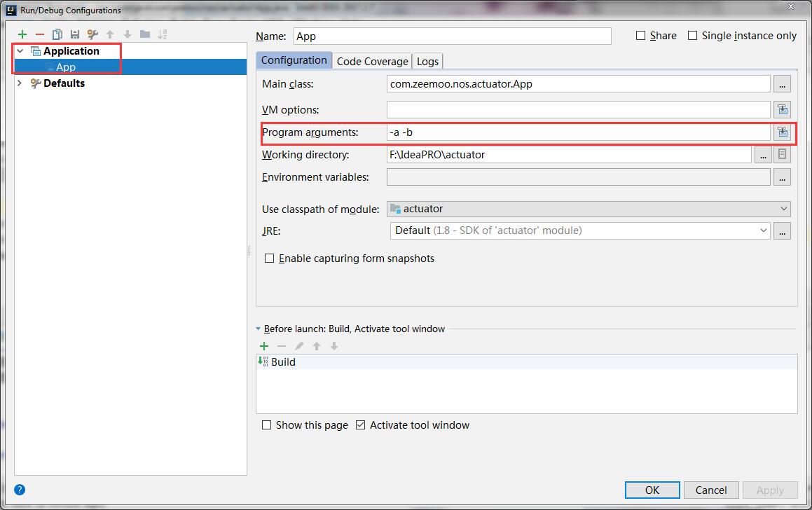Select the Build item in before-launch list
This screenshot has width=812, height=510.
[x=527, y=362]
